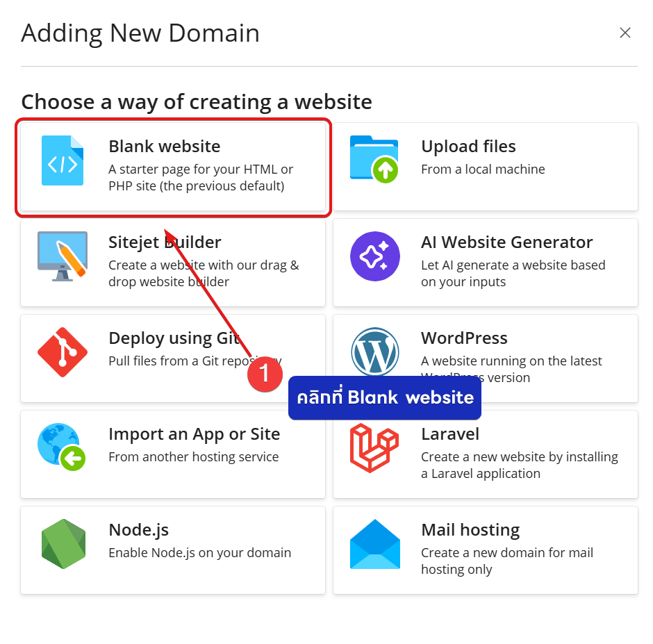The height and width of the screenshot is (644, 653).
Task: Select AI Website Generator heading
Action: click(x=506, y=242)
